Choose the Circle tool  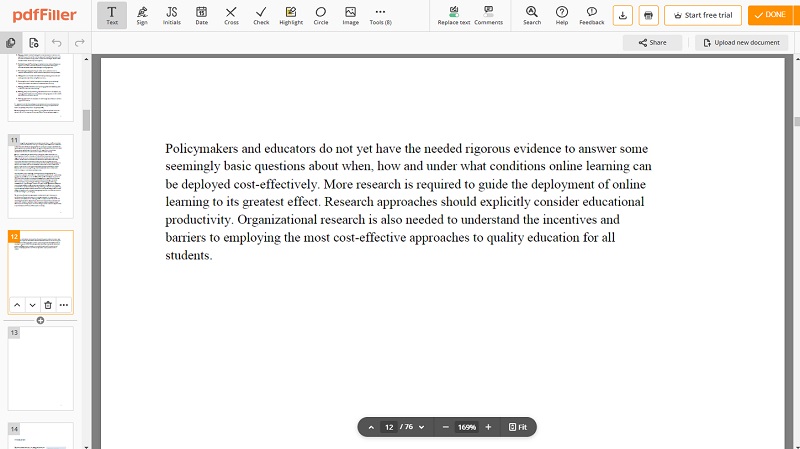coord(320,15)
